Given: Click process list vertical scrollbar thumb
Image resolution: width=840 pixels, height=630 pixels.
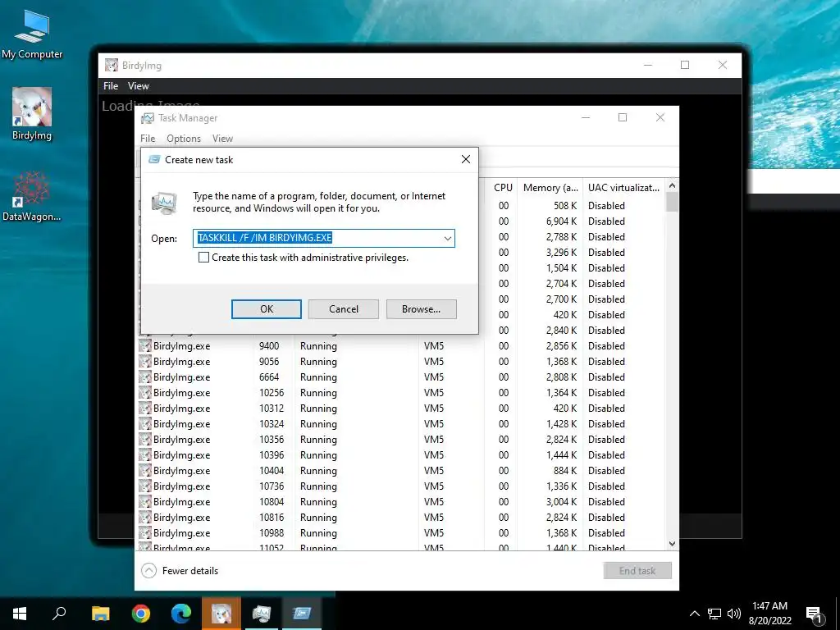Looking at the screenshot, I should [673, 202].
